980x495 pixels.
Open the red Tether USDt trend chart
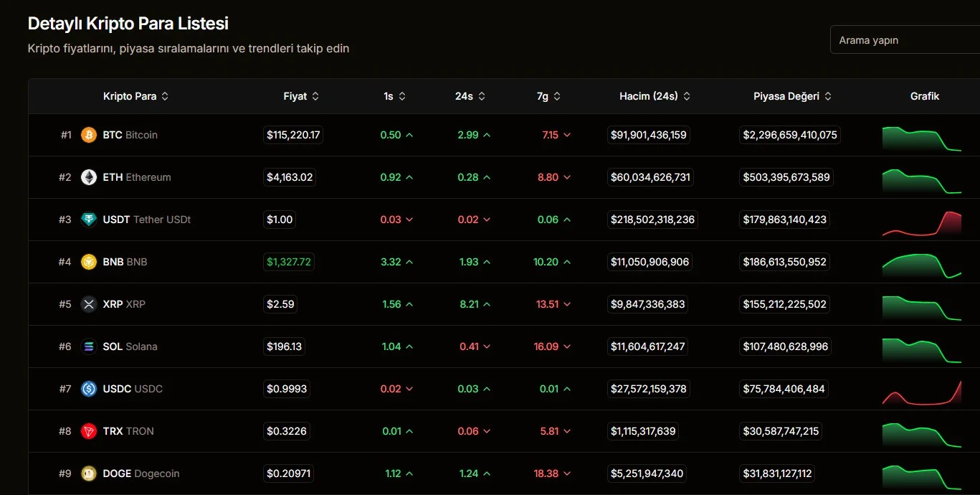pyautogui.click(x=921, y=223)
